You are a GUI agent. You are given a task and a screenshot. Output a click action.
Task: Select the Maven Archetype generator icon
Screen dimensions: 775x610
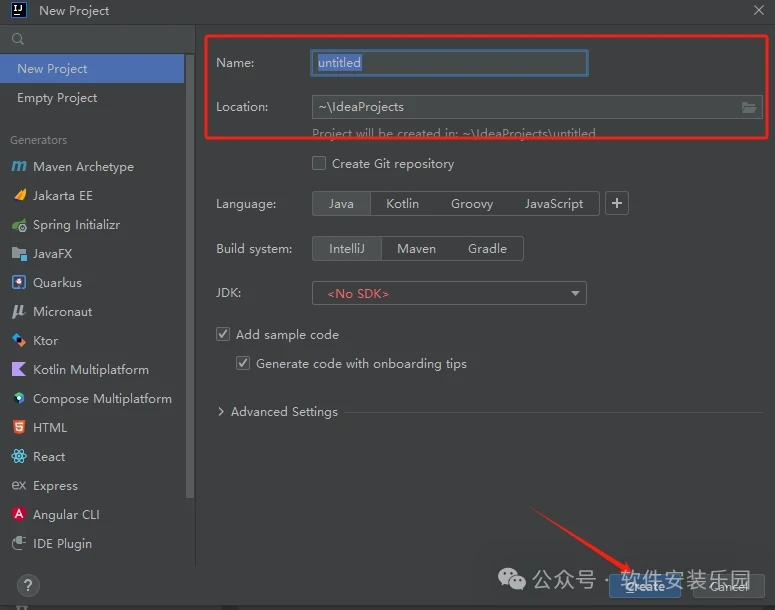(x=19, y=167)
